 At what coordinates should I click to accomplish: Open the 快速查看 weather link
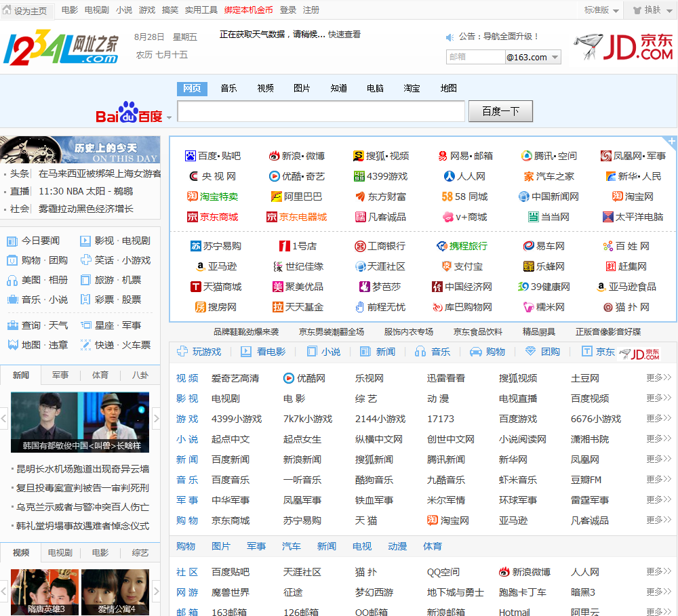click(x=344, y=35)
